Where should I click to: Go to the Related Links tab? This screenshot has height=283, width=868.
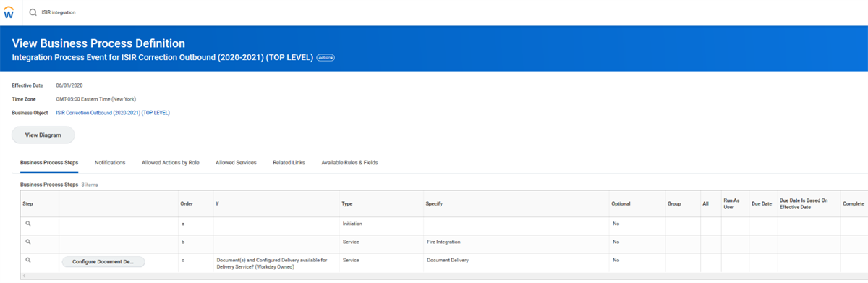pyautogui.click(x=289, y=162)
